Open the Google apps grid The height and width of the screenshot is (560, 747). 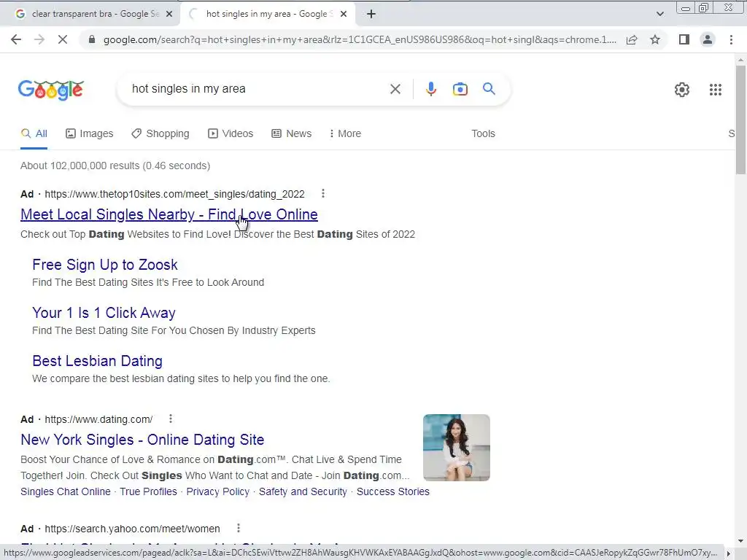pos(715,90)
